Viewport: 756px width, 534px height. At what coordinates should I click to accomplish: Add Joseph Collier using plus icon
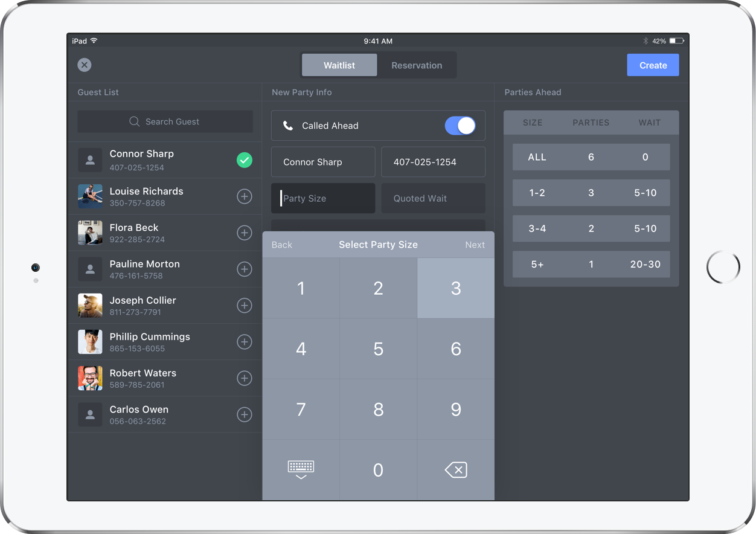point(245,306)
